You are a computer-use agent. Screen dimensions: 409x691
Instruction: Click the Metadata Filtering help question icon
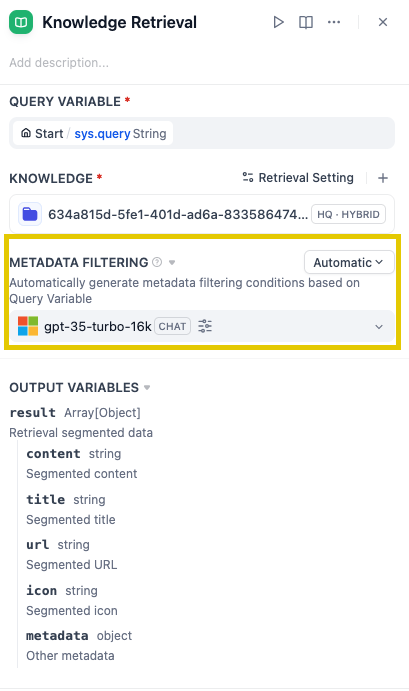pyautogui.click(x=157, y=262)
